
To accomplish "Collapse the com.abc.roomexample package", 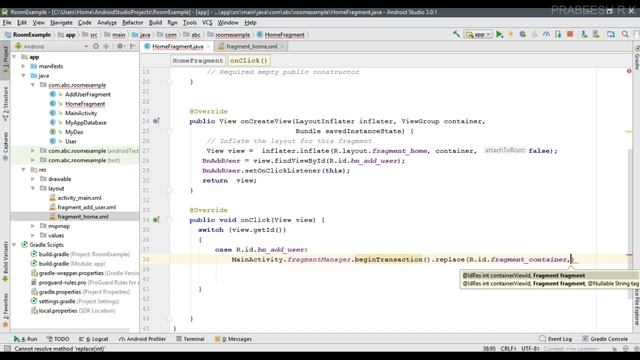I will 33,85.
